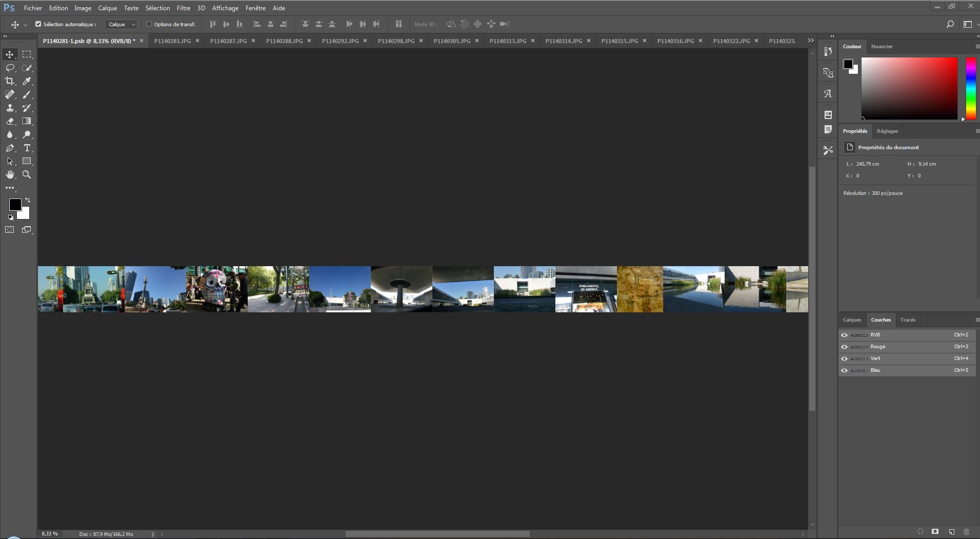Viewport: 980px width, 539px height.
Task: Select the Lasso tool
Action: click(10, 68)
